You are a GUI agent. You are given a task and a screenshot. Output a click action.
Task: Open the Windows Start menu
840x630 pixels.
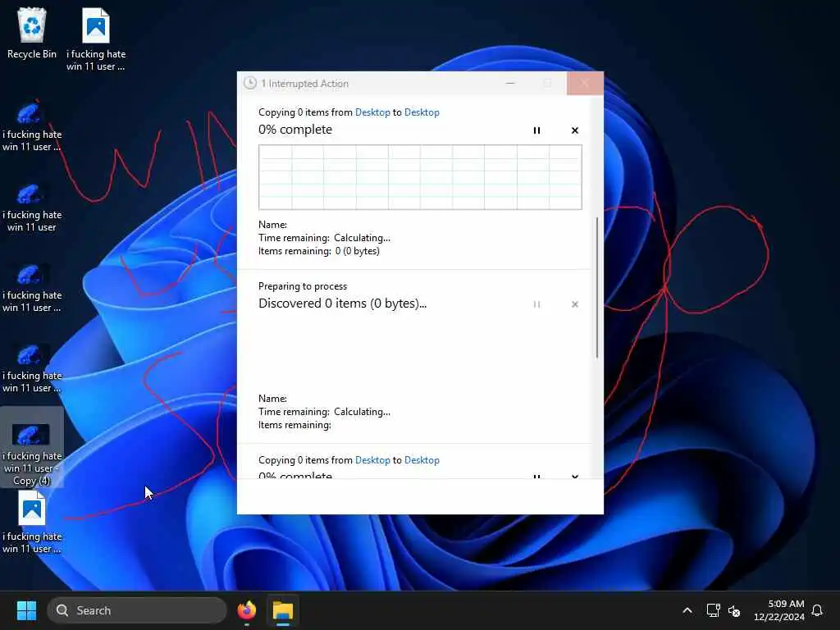tap(26, 610)
